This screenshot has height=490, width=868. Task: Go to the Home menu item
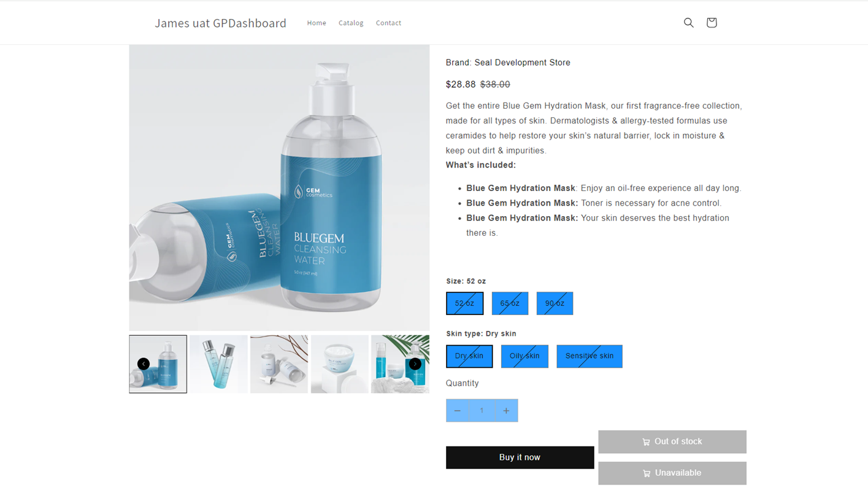click(x=317, y=23)
